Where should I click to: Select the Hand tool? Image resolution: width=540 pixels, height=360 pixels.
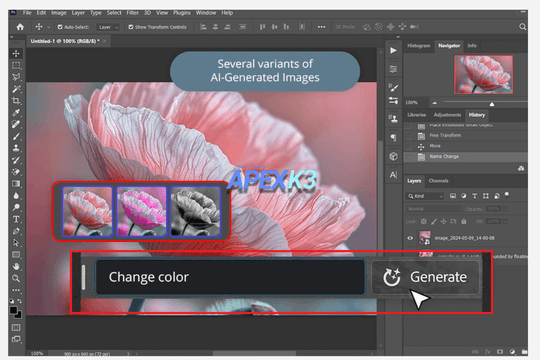pyautogui.click(x=16, y=266)
